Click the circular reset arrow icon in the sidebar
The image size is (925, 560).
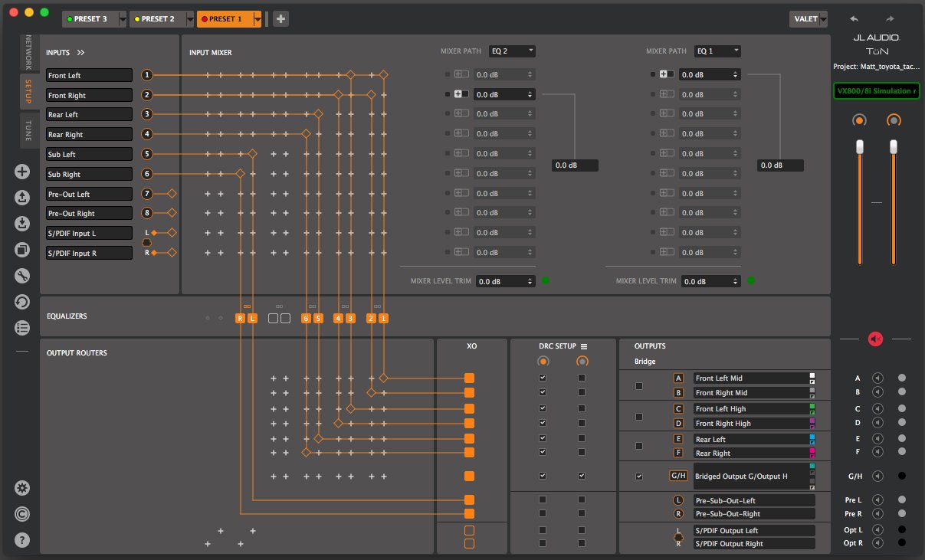point(22,302)
